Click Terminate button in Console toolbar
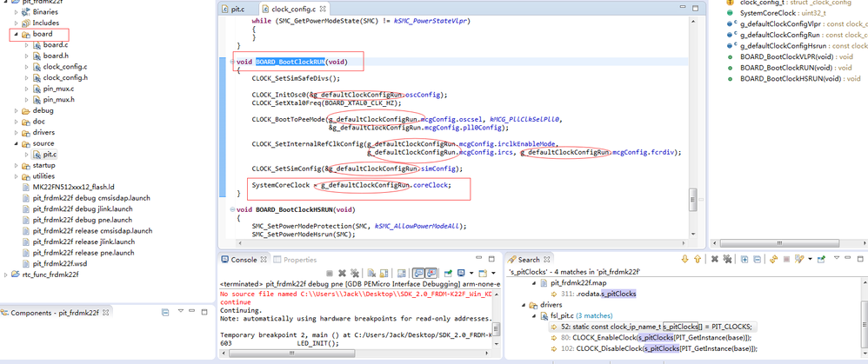 pos(330,274)
